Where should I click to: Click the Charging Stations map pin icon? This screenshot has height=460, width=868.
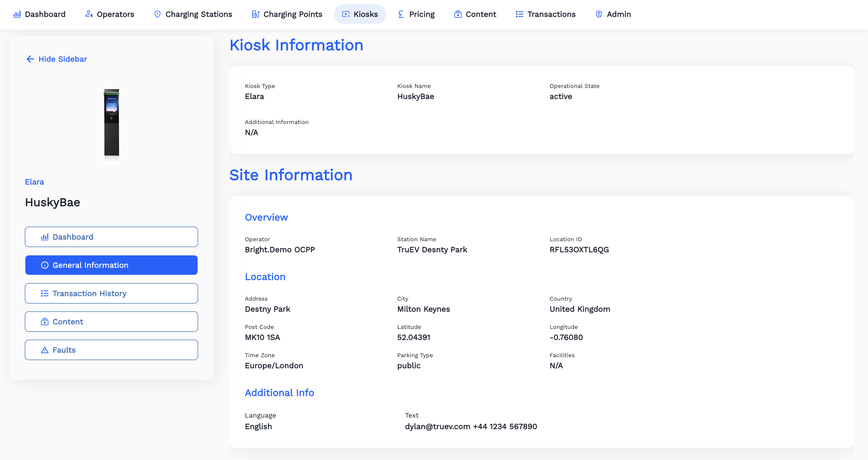pyautogui.click(x=157, y=14)
